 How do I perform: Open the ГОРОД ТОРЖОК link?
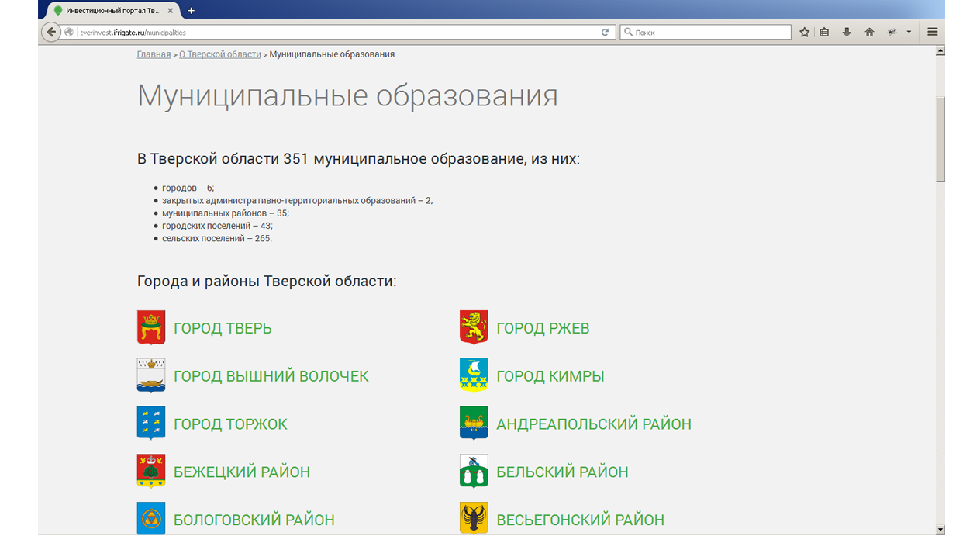coord(230,424)
